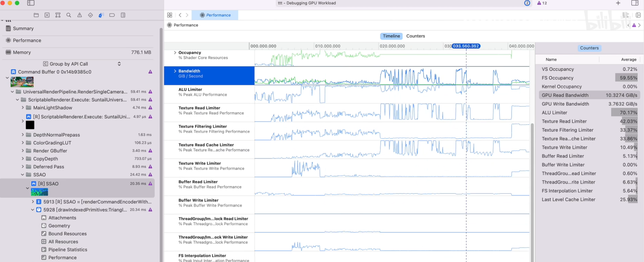
Task: Select the GPU Read Bandwidth counter row
Action: pos(589,95)
